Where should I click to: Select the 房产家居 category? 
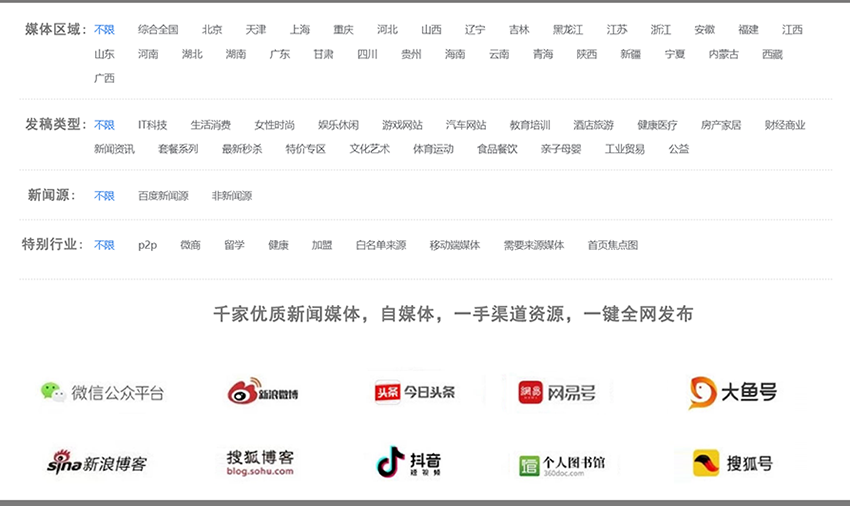(721, 125)
